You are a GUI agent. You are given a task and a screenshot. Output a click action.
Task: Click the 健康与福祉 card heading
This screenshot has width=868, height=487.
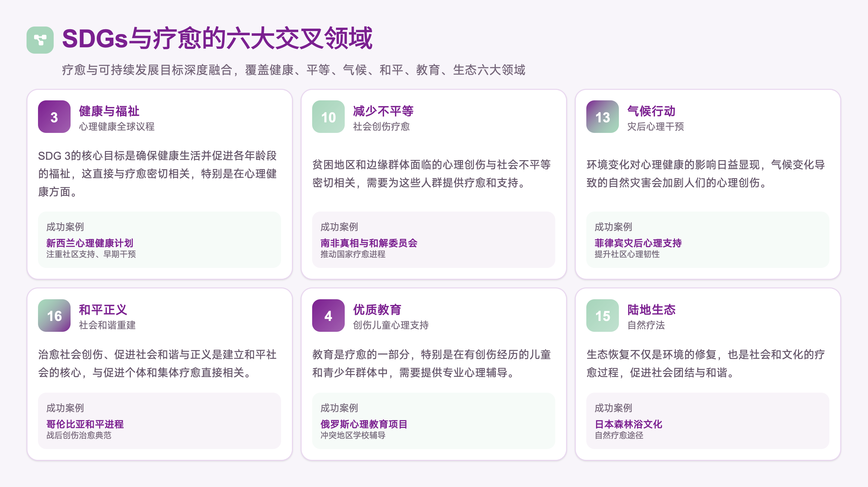(109, 111)
